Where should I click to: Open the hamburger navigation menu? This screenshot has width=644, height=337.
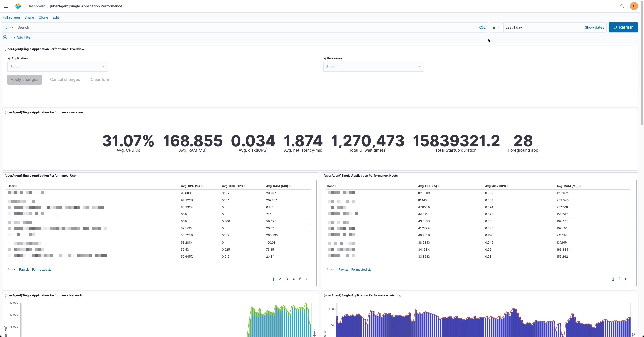click(x=6, y=6)
